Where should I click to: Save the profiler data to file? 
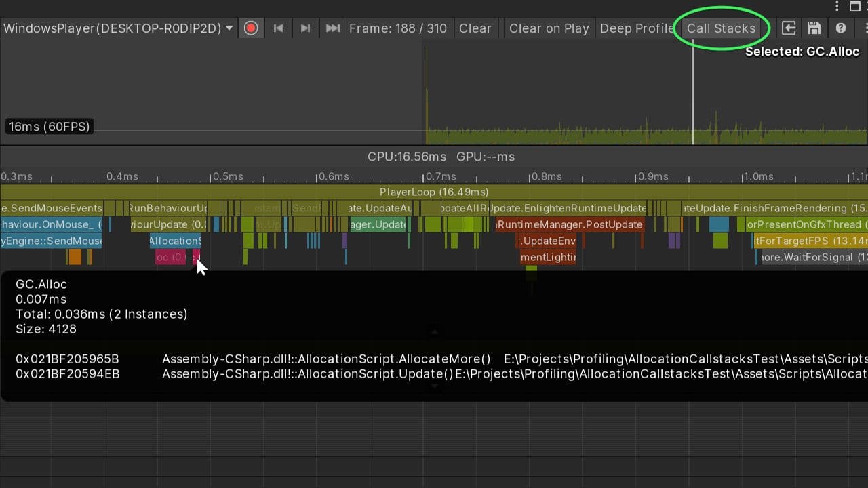click(x=814, y=28)
